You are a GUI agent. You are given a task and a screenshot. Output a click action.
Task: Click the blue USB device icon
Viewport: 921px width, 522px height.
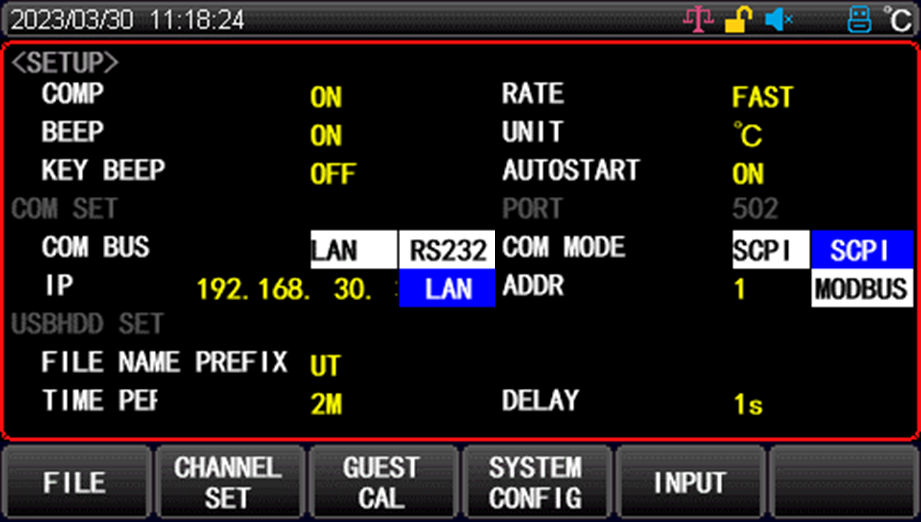coord(859,20)
